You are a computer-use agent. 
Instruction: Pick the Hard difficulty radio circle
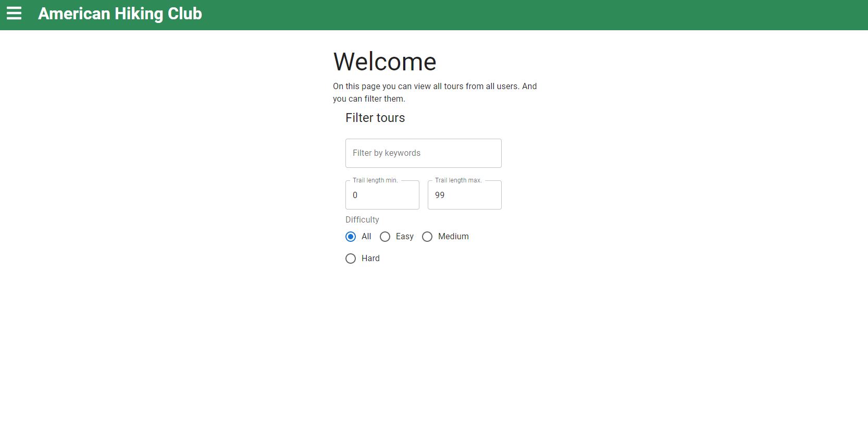tap(351, 259)
